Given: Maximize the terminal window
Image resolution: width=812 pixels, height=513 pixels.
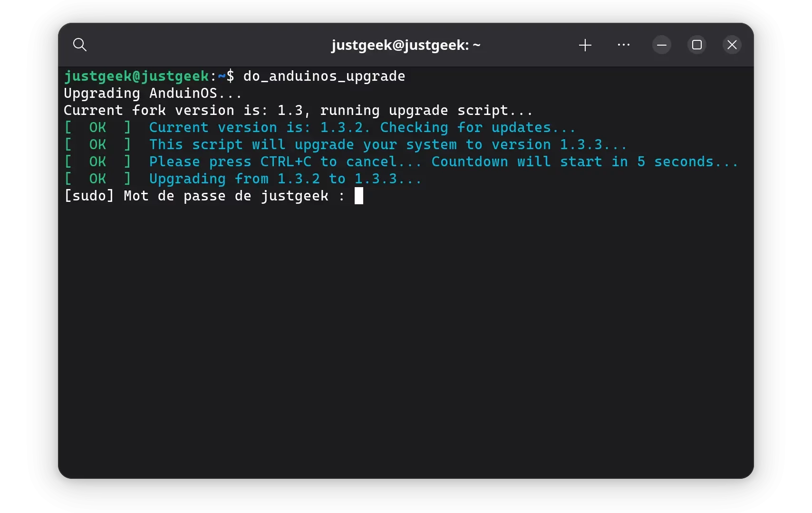Looking at the screenshot, I should coord(697,45).
